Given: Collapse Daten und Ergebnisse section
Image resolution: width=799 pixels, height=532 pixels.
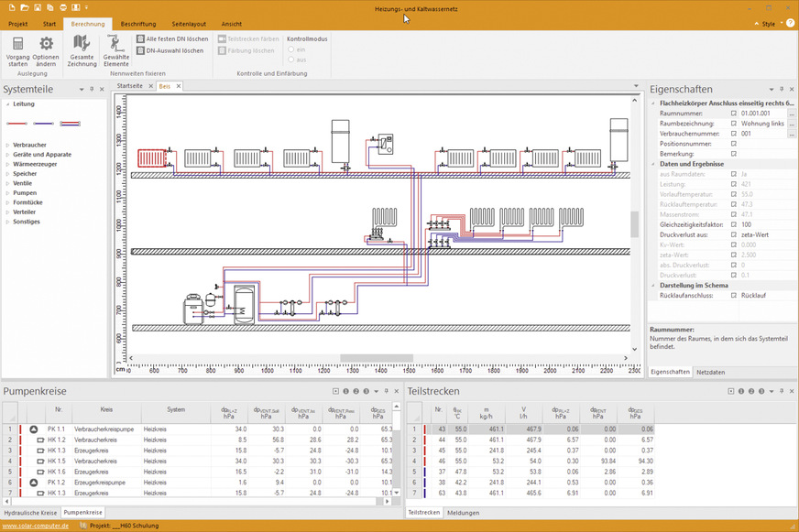Looking at the screenshot, I should click(x=653, y=164).
